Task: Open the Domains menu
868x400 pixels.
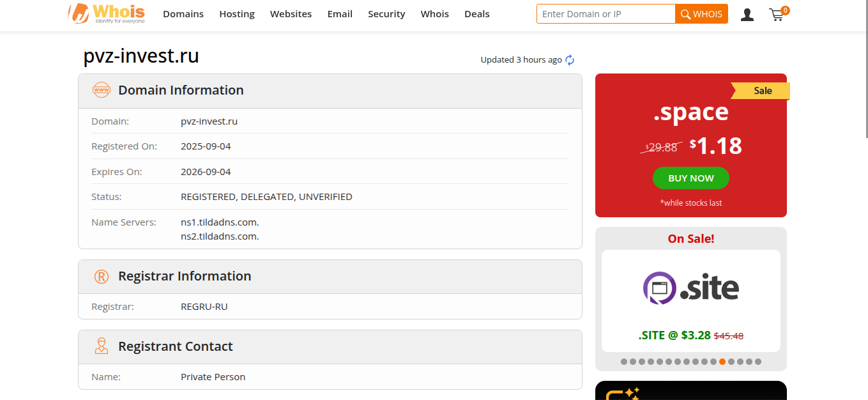Action: (183, 14)
